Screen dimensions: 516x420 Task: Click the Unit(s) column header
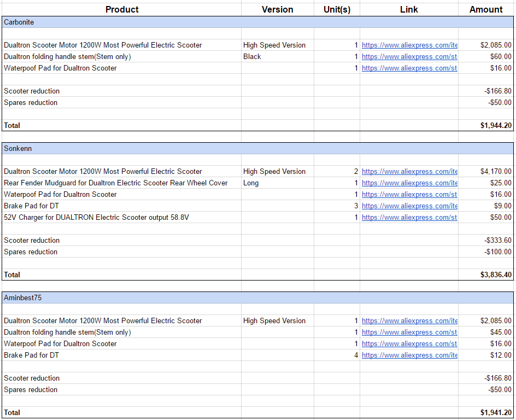tap(337, 9)
